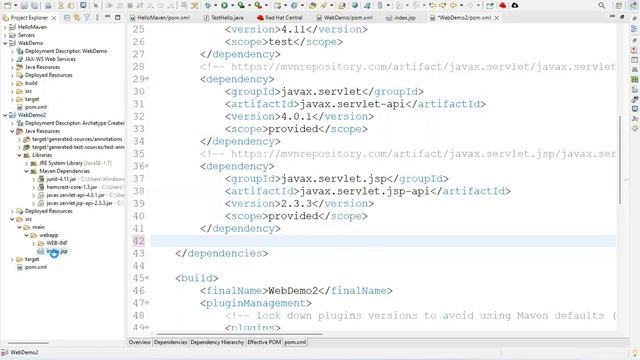Click the Red Hat icon in toolbar

click(x=502, y=5)
